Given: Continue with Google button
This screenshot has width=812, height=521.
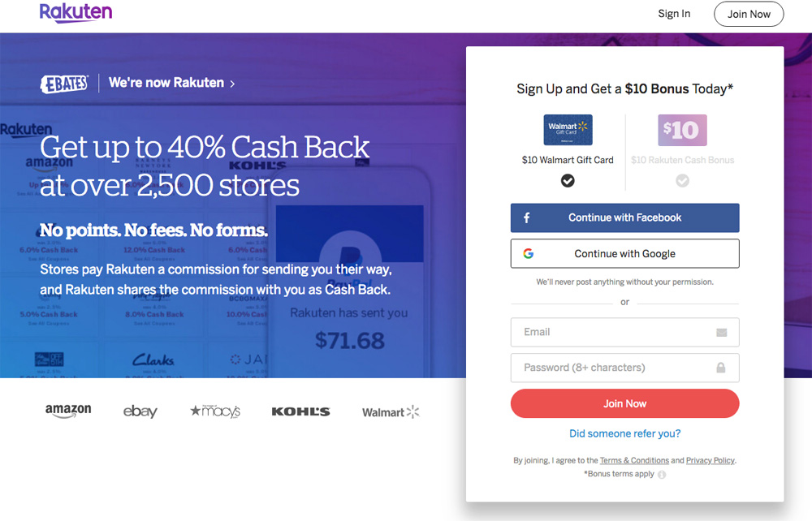Looking at the screenshot, I should (624, 253).
